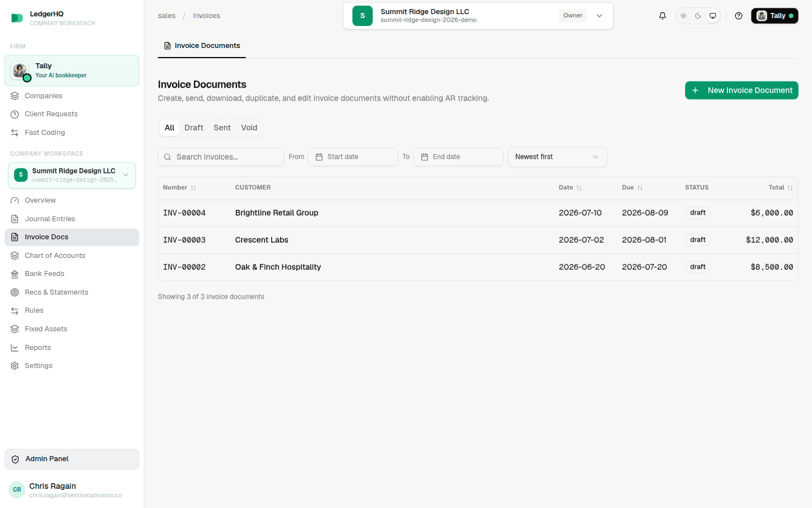Open Settings in the sidebar
Image resolution: width=812 pixels, height=508 pixels.
pyautogui.click(x=72, y=366)
